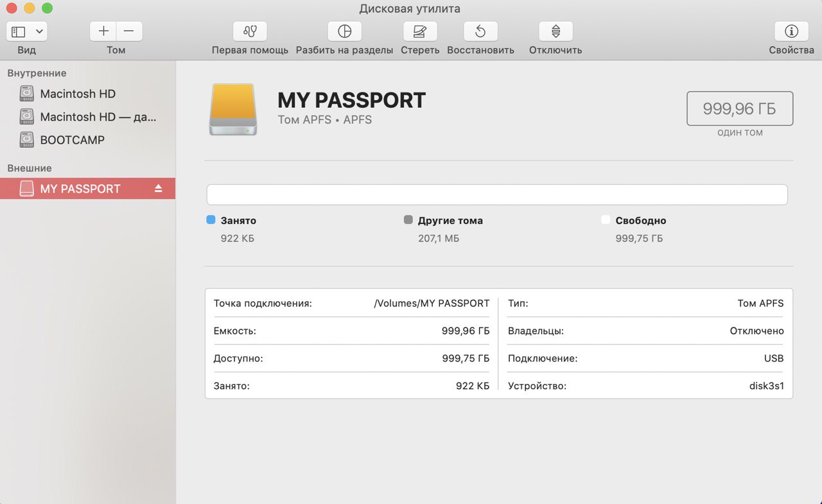The width and height of the screenshot is (822, 504).
Task: Close the Disk Utility window
Action: click(12, 8)
